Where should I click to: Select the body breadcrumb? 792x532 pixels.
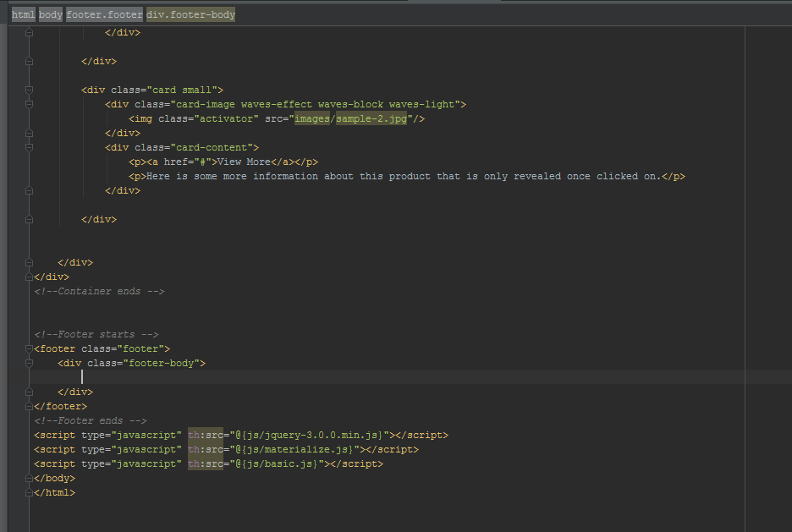click(50, 14)
